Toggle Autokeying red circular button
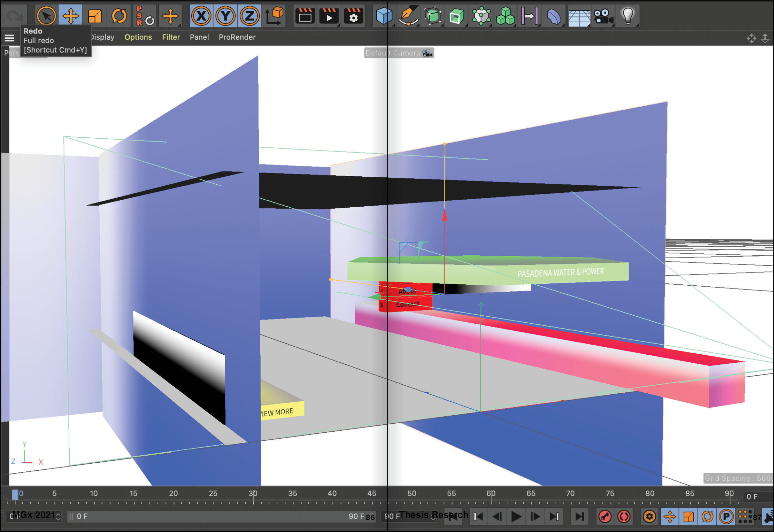Screen dimensions: 774x532 click(x=624, y=517)
